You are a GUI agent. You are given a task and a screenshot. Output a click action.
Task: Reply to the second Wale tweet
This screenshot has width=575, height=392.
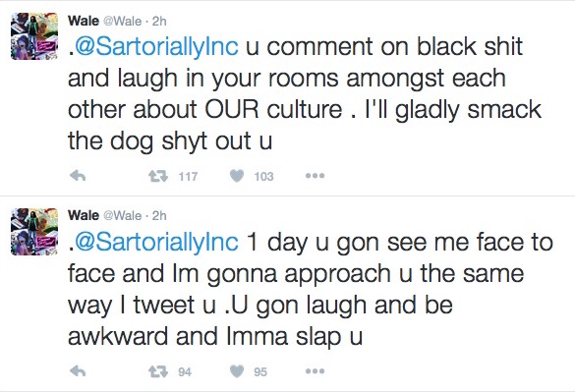point(78,371)
